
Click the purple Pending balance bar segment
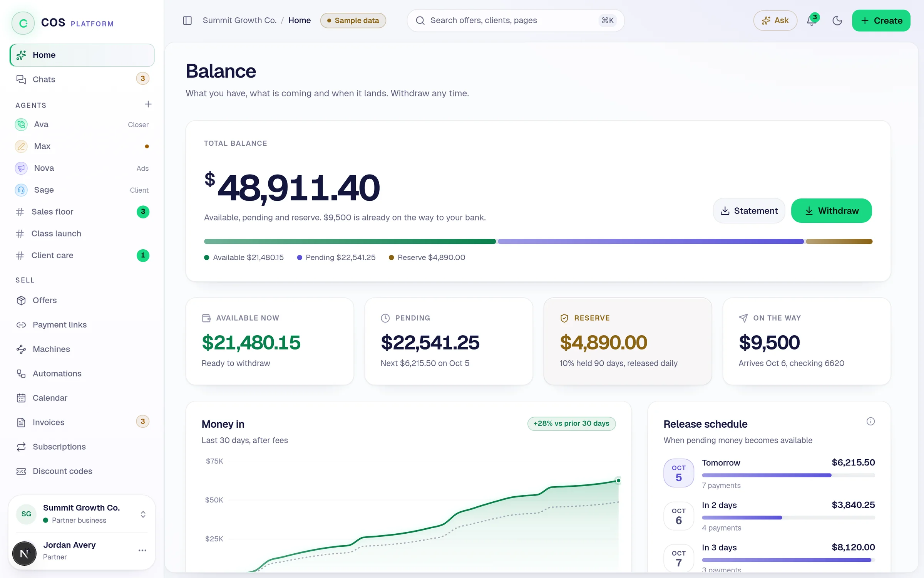point(651,242)
